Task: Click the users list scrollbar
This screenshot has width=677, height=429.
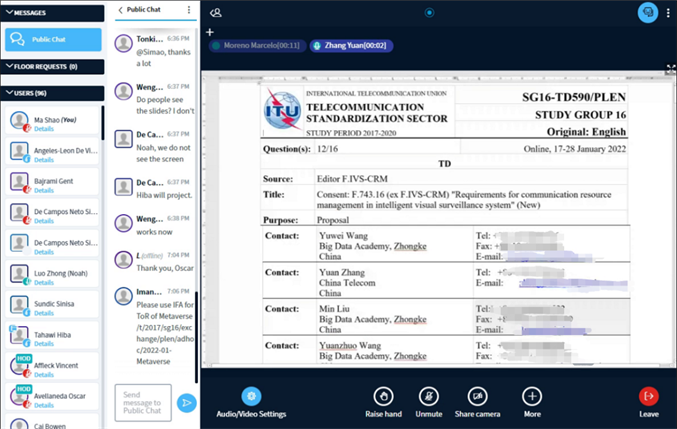Action: tap(103, 123)
